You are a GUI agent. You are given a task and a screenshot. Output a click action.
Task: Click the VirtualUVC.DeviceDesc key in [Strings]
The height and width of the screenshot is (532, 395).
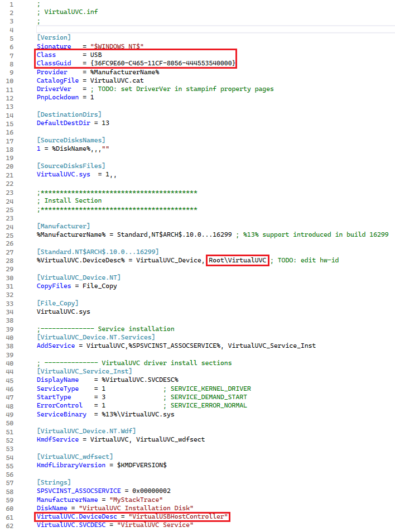click(x=77, y=517)
